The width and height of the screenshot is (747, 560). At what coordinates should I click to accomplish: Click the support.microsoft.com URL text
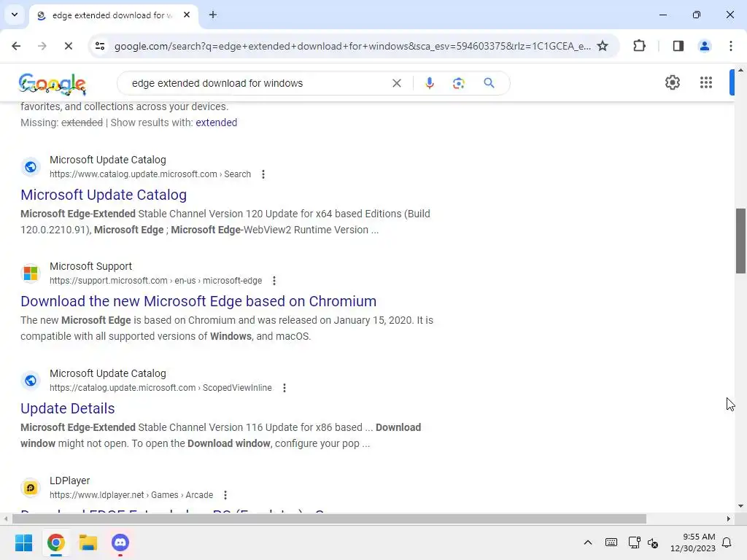(x=156, y=281)
